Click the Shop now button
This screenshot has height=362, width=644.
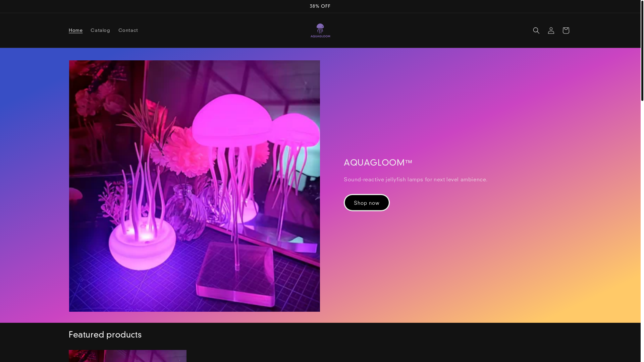(367, 203)
